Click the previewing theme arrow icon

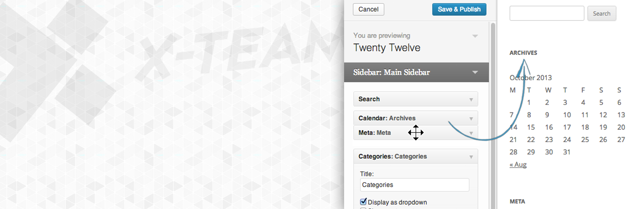[x=475, y=36]
